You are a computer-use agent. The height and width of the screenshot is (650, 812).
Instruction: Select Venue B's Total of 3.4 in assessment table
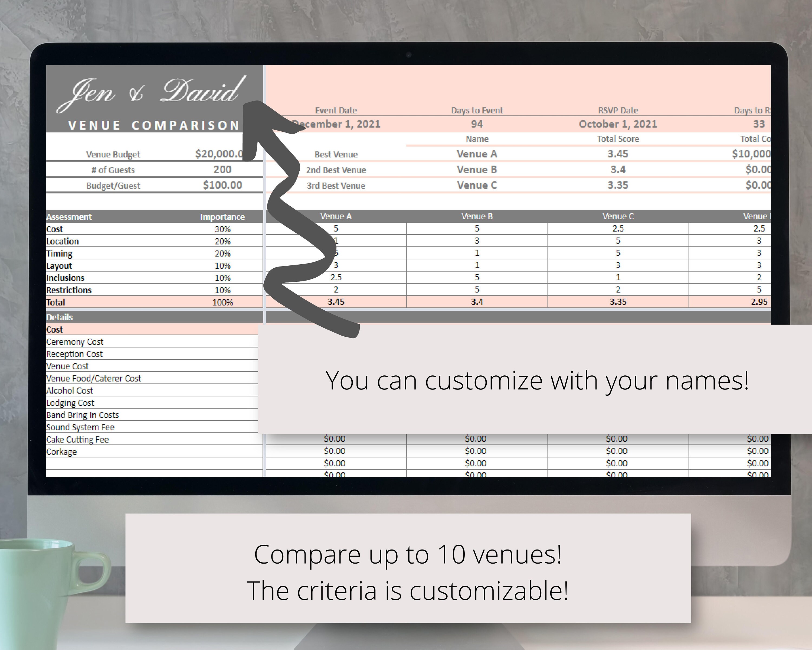477,302
